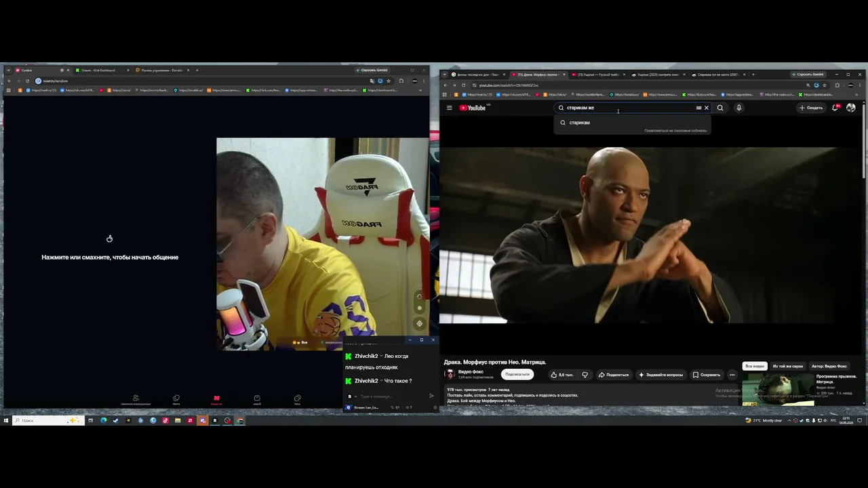Open the YouTube guide hamburger menu
Image resolution: width=868 pixels, height=488 pixels.
449,108
